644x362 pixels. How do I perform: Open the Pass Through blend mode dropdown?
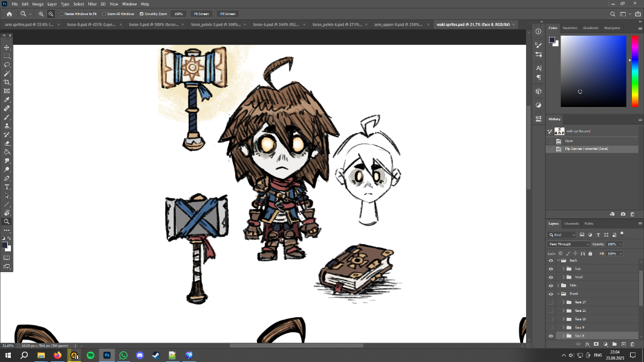tap(568, 244)
